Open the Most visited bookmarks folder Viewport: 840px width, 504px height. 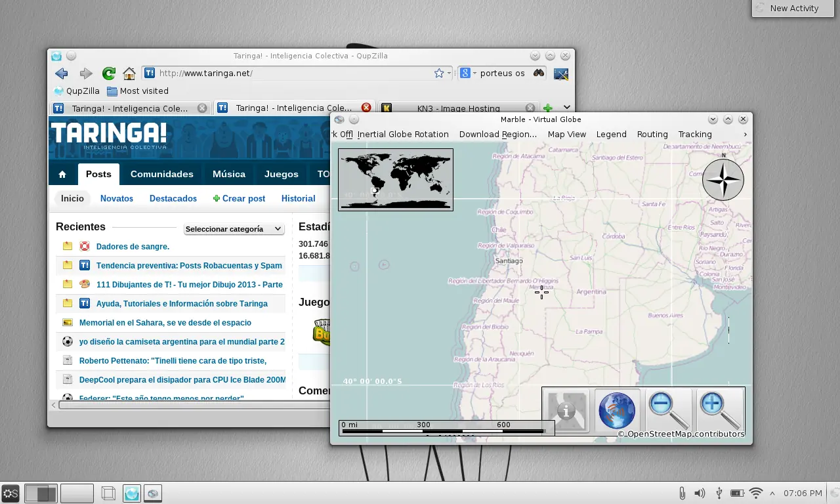138,91
